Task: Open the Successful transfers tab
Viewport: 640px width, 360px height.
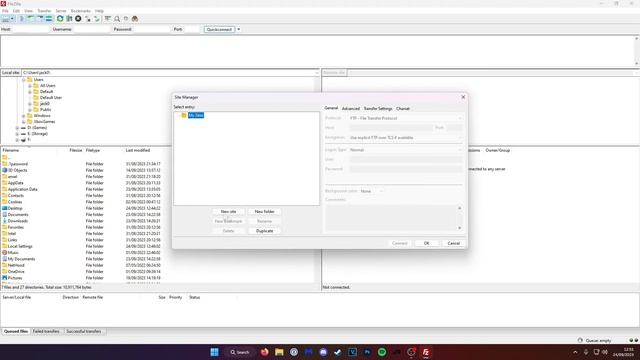Action: pyautogui.click(x=84, y=331)
